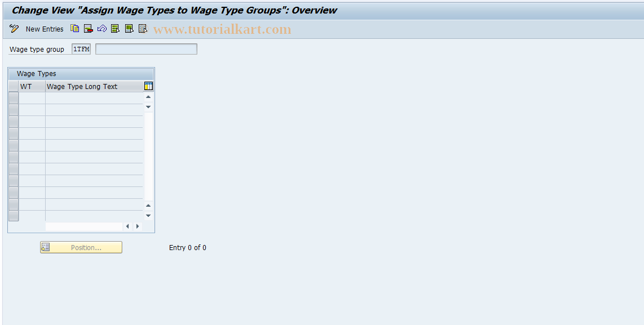Image resolution: width=644 pixels, height=325 pixels.
Task: Click the topmost vertical scroll up arrow
Action: 148,97
